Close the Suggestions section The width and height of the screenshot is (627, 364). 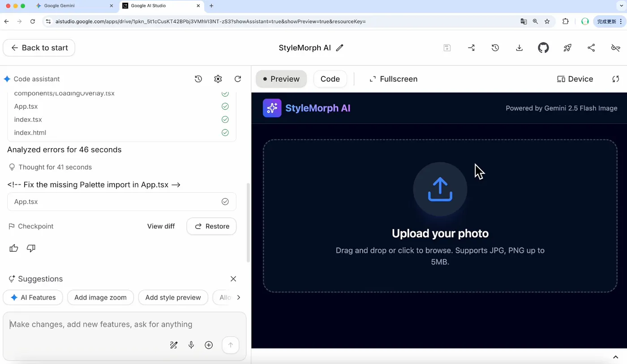click(233, 278)
